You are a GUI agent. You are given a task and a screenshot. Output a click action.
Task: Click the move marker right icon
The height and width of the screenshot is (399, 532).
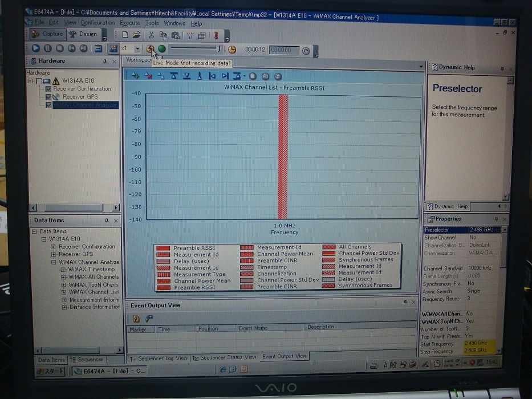pyautogui.click(x=225, y=76)
